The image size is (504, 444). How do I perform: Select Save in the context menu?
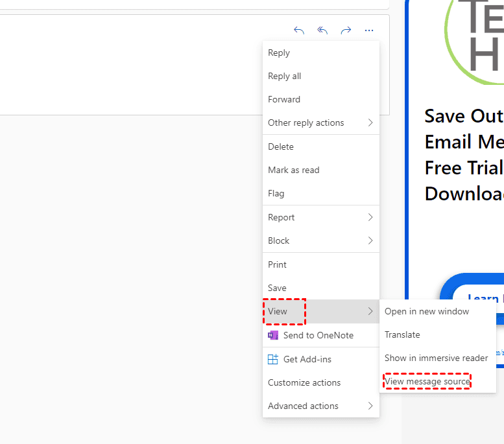[x=277, y=288]
